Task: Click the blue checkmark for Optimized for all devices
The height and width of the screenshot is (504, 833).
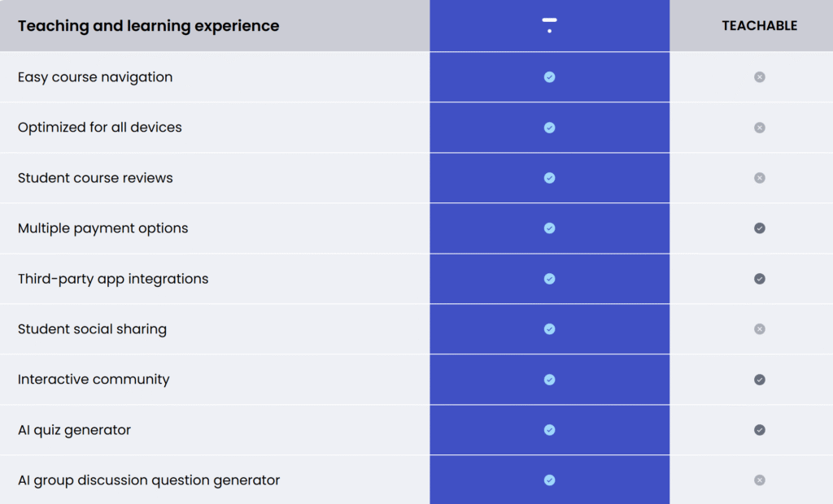Action: [x=549, y=128]
